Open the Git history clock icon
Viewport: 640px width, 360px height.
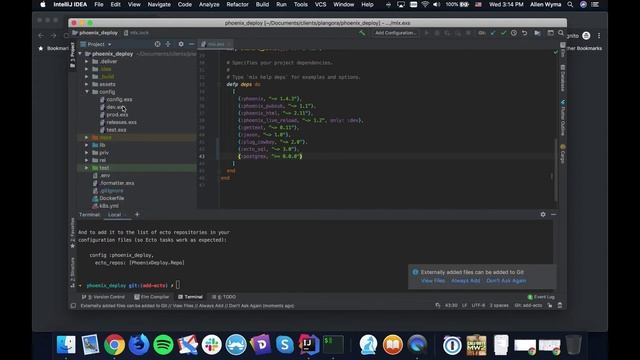[x=514, y=33]
